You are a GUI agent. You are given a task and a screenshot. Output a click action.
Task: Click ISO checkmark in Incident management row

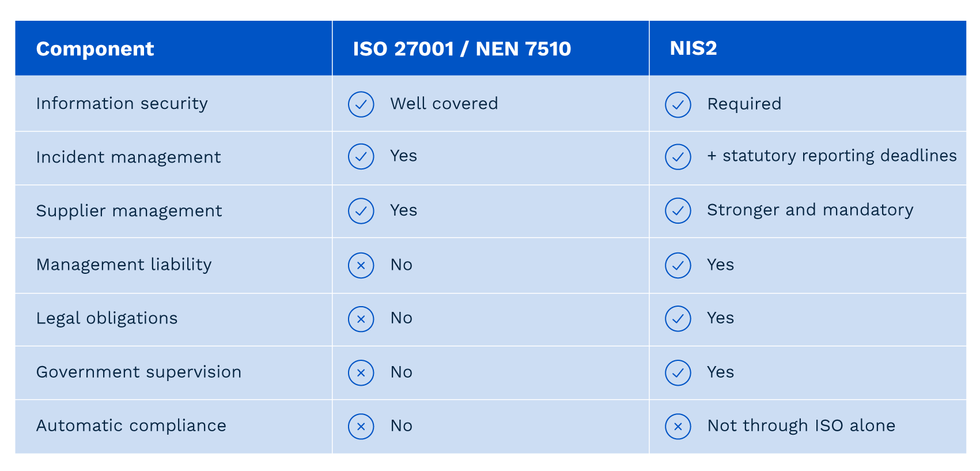point(361,157)
